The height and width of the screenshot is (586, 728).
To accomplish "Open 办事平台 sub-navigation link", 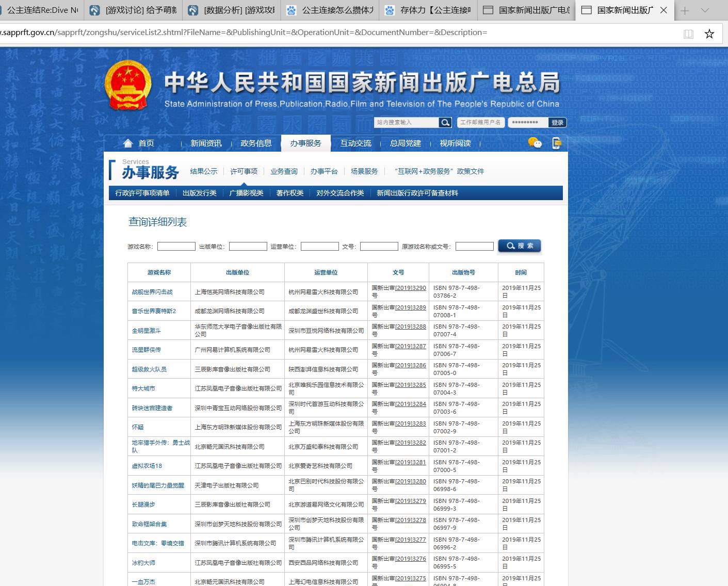I will [x=324, y=171].
